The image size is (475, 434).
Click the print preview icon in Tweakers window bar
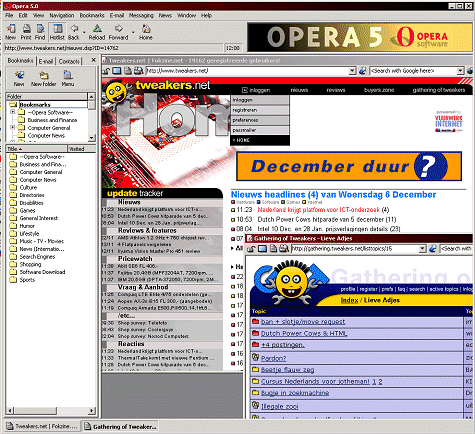pyautogui.click(x=138, y=71)
